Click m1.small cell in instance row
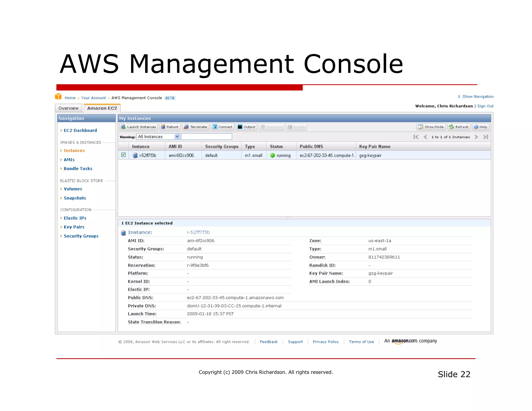 (x=254, y=155)
